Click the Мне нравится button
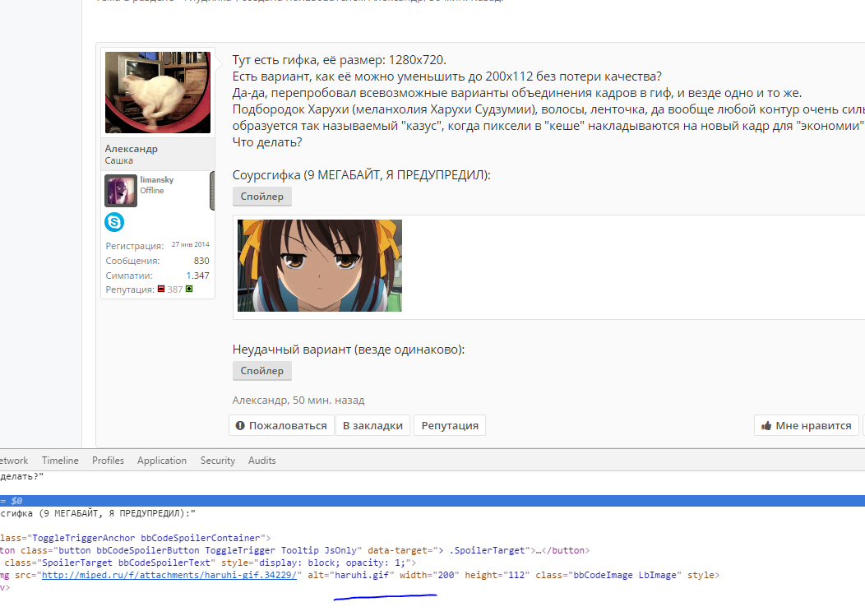 (x=807, y=425)
